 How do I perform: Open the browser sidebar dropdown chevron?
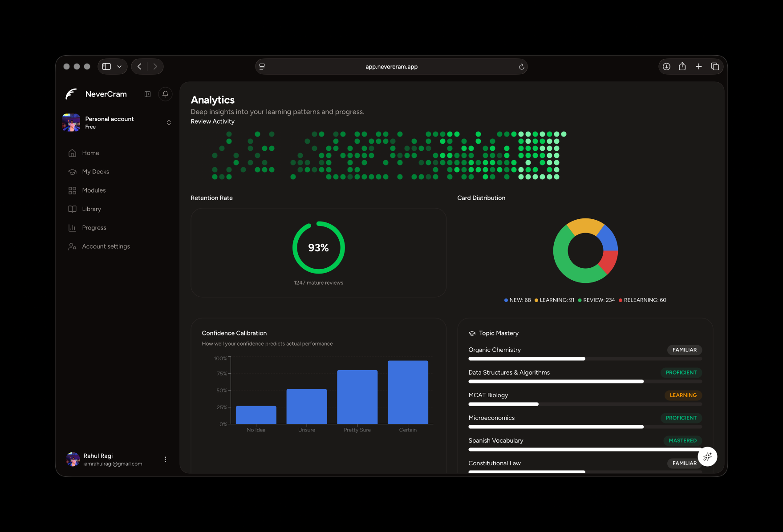pyautogui.click(x=119, y=66)
